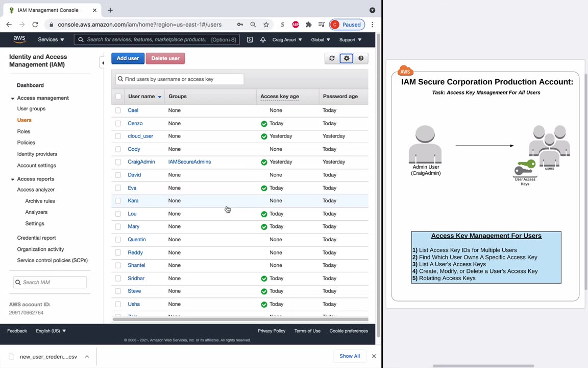
Task: Click the AWS logo home icon
Action: click(x=19, y=39)
